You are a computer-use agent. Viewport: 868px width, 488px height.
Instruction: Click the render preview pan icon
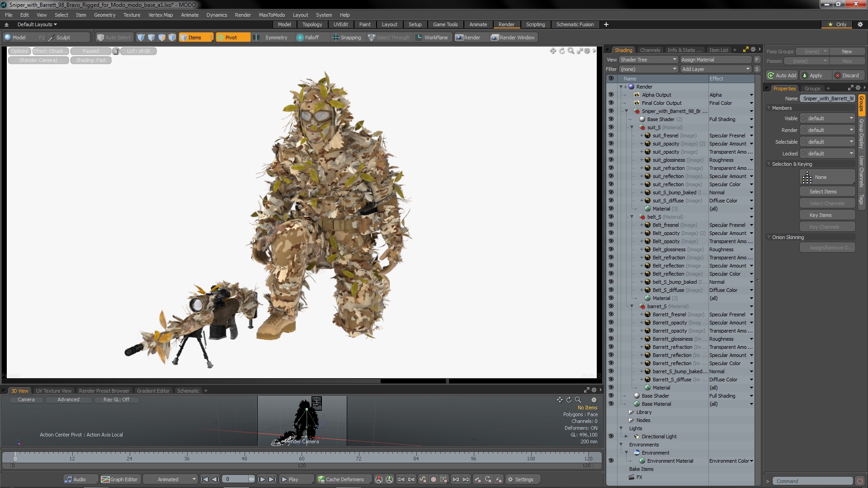(552, 51)
